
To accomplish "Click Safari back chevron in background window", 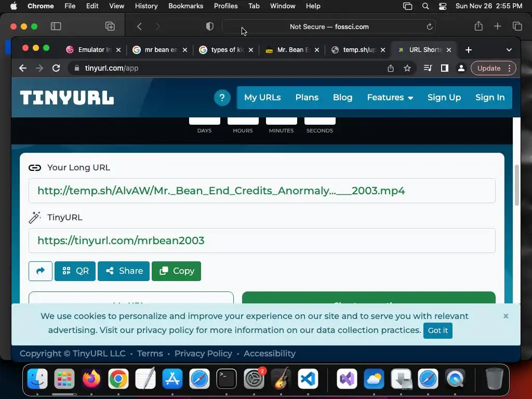I will [x=139, y=26].
